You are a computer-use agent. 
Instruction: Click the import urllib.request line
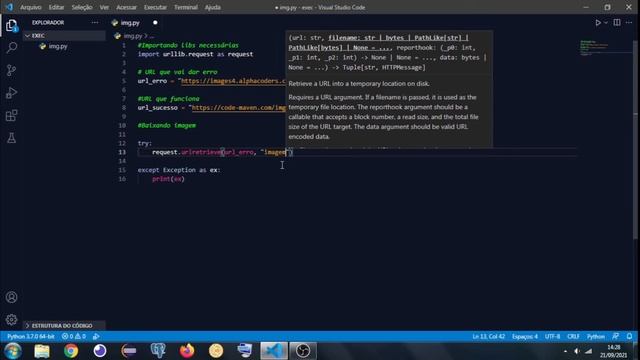[x=195, y=54]
